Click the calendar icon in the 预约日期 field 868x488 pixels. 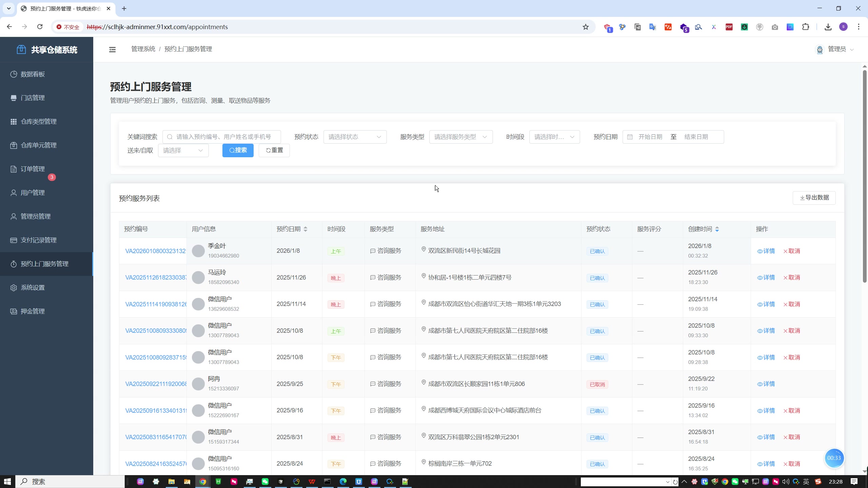click(x=630, y=137)
